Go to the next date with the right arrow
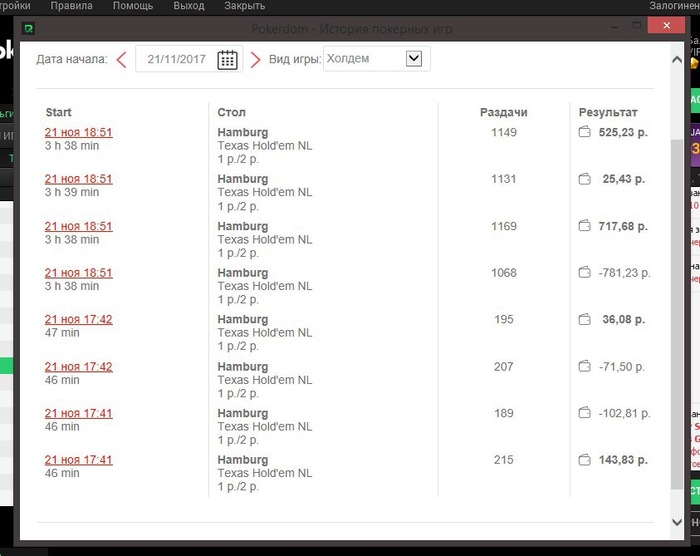 click(255, 59)
